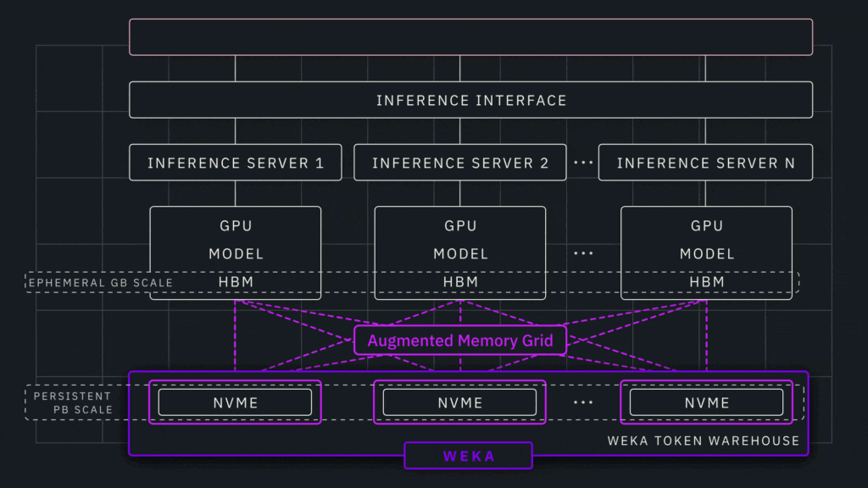This screenshot has height=488, width=868.
Task: Select the MODEL block under Inference Server 2
Action: [459, 253]
